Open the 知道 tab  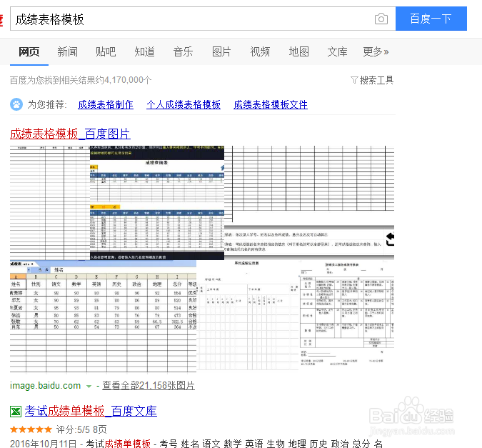click(144, 51)
